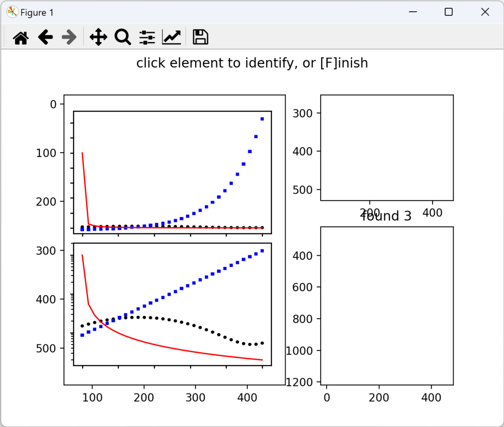Viewport: 504px width, 427px height.
Task: Go forward to the next view
Action: (70, 37)
